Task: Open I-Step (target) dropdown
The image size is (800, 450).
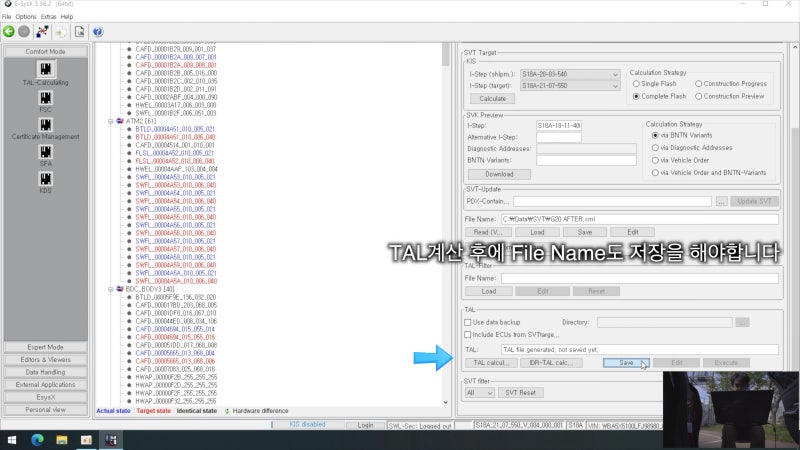Action: tap(570, 86)
